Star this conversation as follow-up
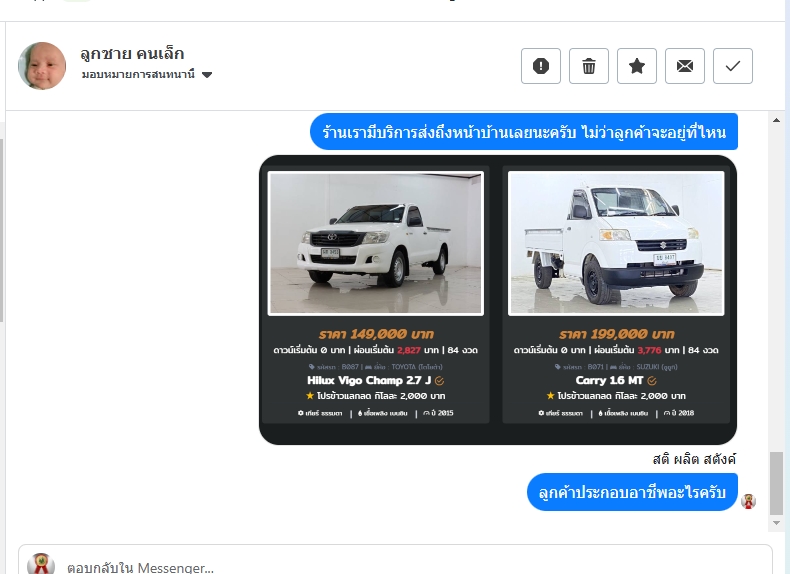790x574 pixels. point(637,66)
